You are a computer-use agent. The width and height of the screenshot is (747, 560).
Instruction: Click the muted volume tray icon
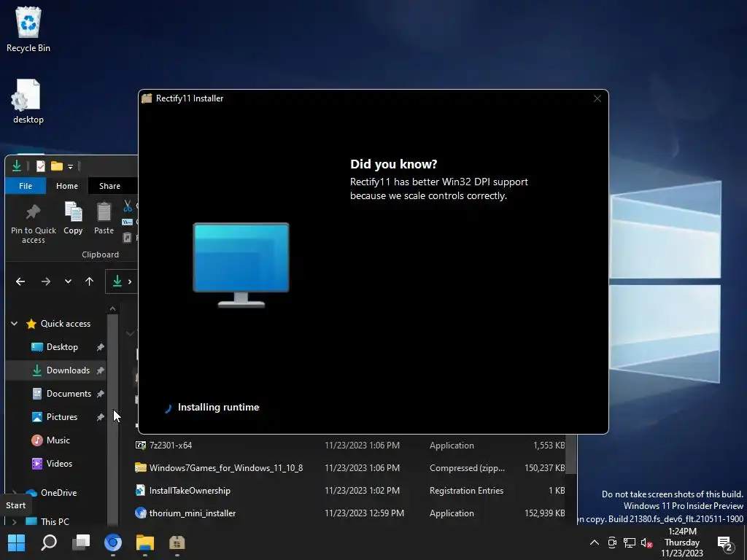click(x=646, y=542)
